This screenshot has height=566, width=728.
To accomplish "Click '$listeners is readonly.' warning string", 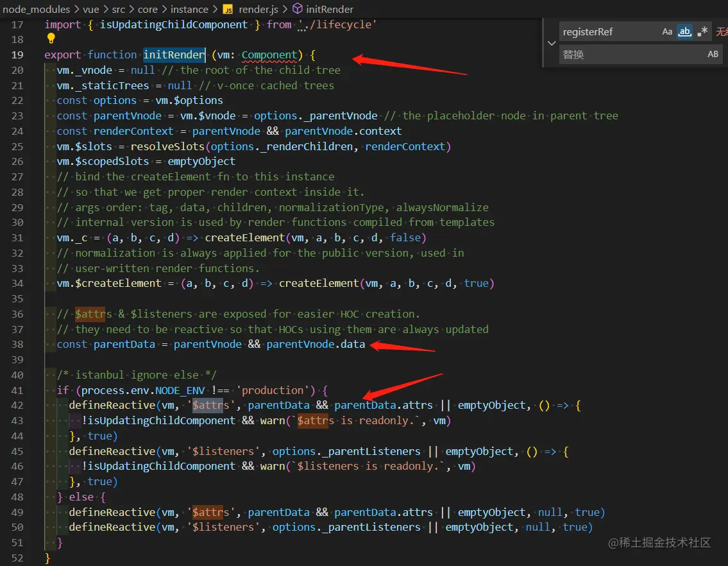I will pos(368,466).
